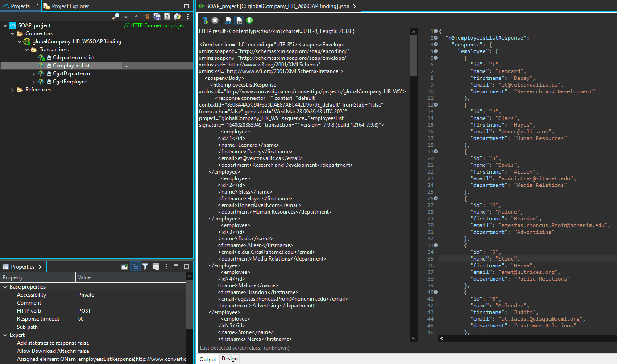Screen dimensions: 617x364
Task: Switch to the Design tab
Action: click(x=229, y=358)
